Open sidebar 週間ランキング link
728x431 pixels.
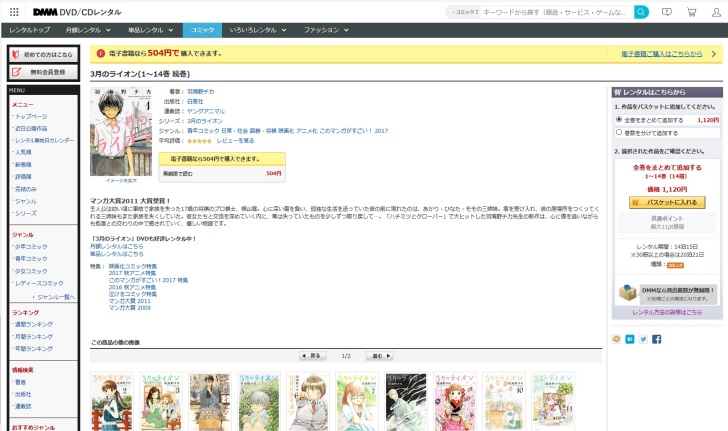(34, 324)
